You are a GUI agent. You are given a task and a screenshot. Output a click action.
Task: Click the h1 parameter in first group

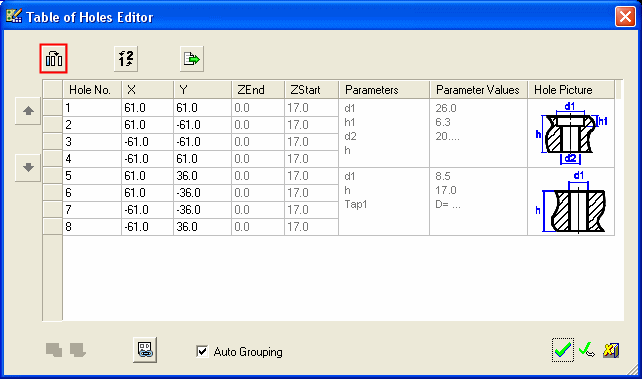(x=350, y=122)
